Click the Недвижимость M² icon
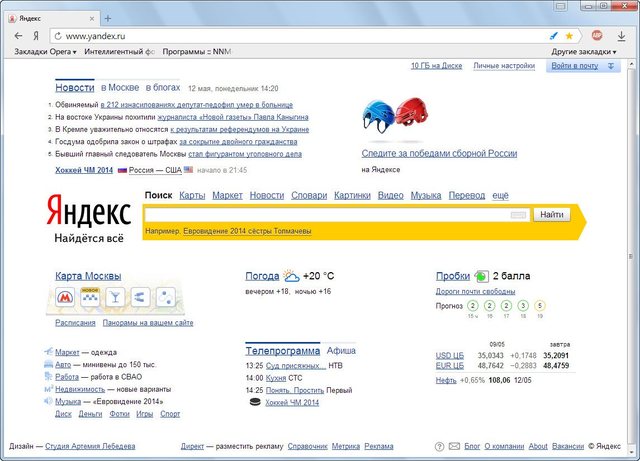640x461 pixels. click(x=48, y=389)
